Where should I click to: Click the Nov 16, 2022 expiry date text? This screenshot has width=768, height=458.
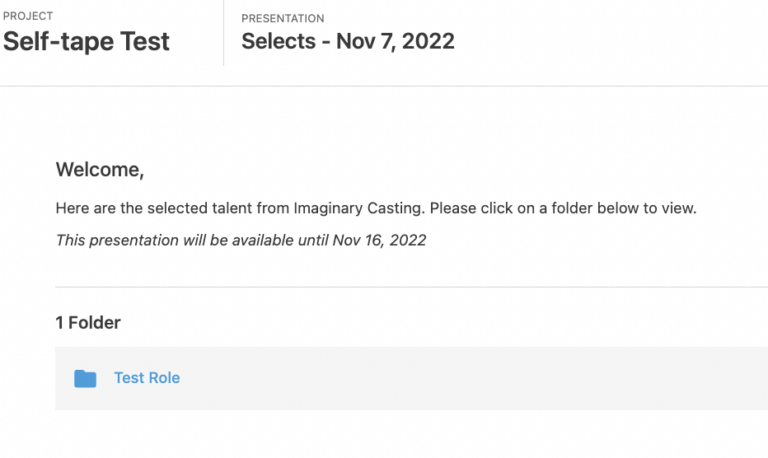coord(379,240)
